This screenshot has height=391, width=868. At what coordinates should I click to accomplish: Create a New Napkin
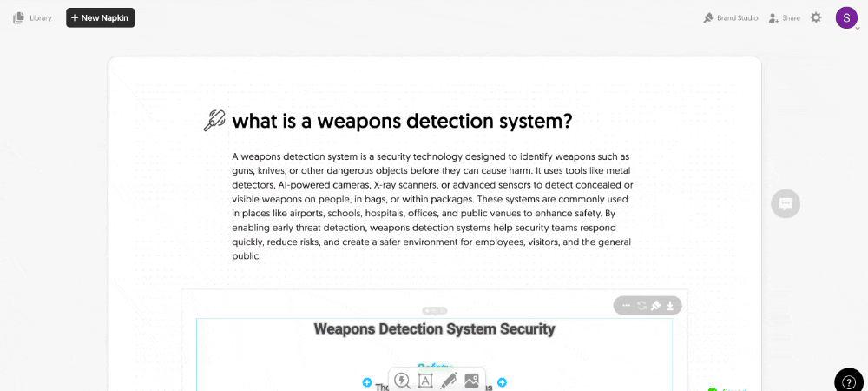101,17
